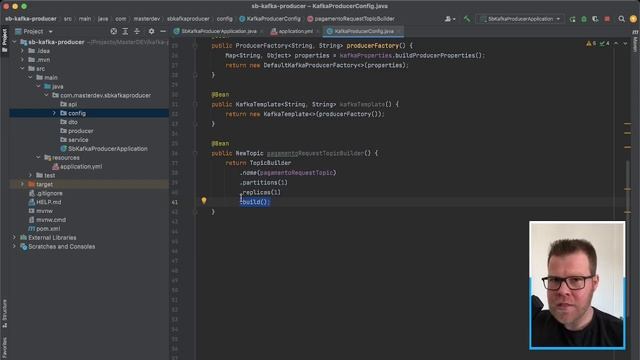
Task: Expand the config package
Action: tap(54, 113)
